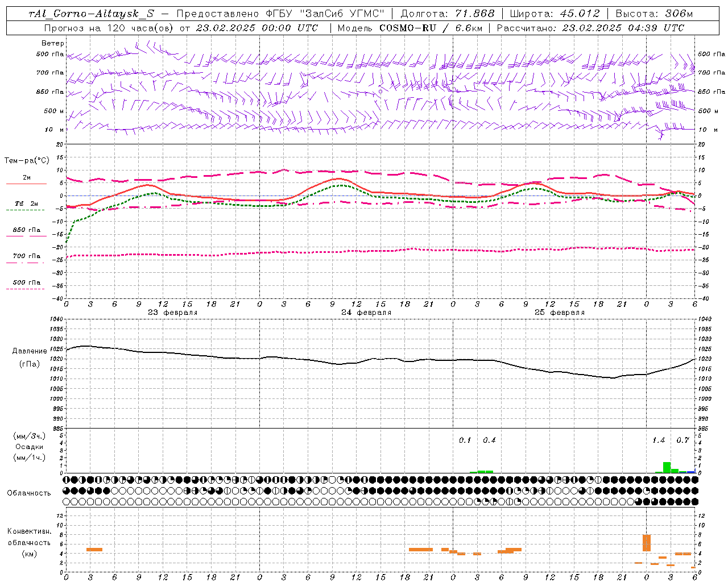Click the Рассчитано: 23.02.2025 04:39 UTC timestamp
Screen dimensions: 728x582
pyautogui.click(x=590, y=28)
